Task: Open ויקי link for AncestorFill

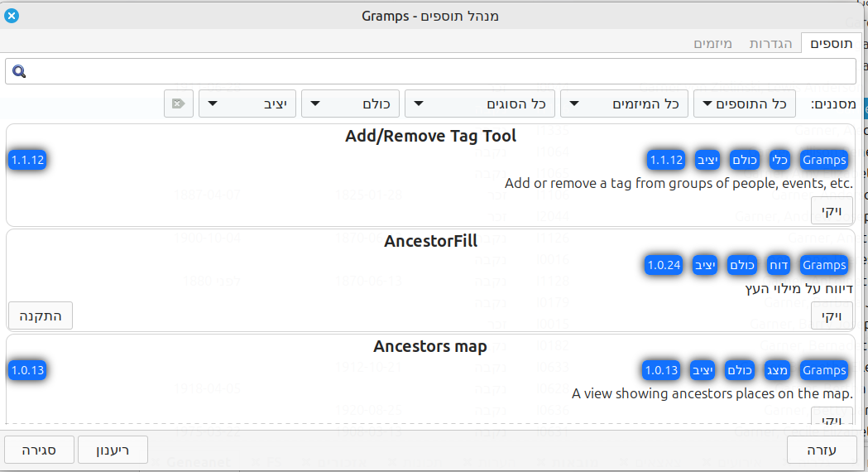Action: pyautogui.click(x=832, y=315)
